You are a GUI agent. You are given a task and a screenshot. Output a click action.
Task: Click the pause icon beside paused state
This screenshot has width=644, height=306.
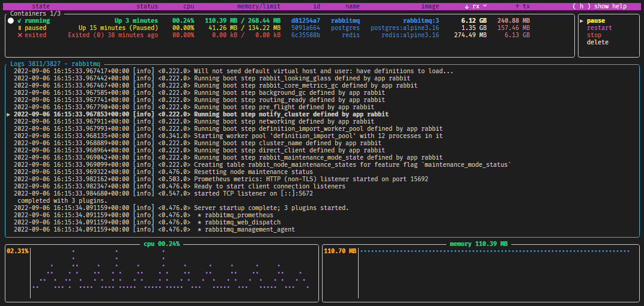[x=19, y=28]
